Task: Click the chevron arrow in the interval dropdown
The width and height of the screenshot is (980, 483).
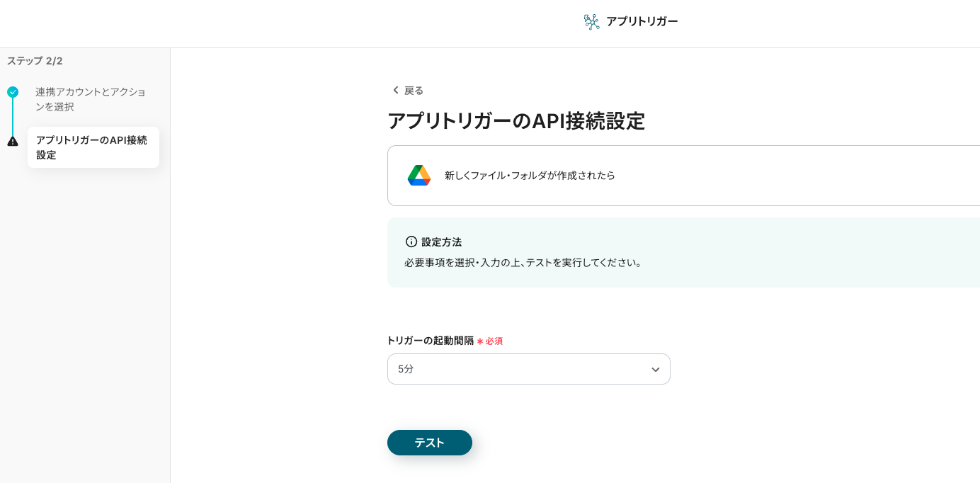Action: 655,369
